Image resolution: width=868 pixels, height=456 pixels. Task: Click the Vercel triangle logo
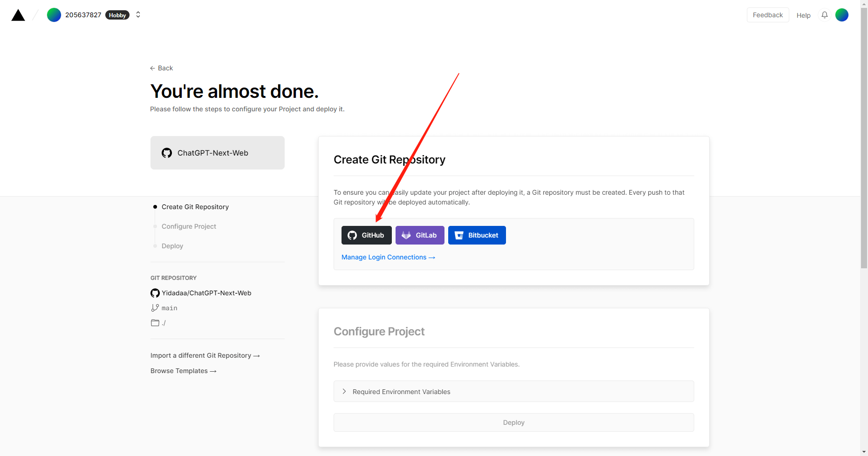point(18,15)
